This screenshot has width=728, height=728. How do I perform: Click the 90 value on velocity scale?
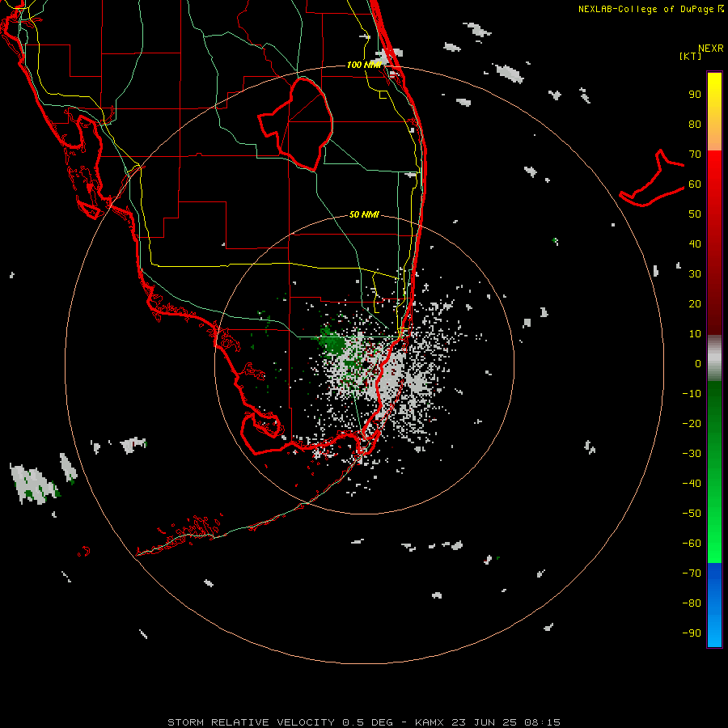pyautogui.click(x=695, y=95)
